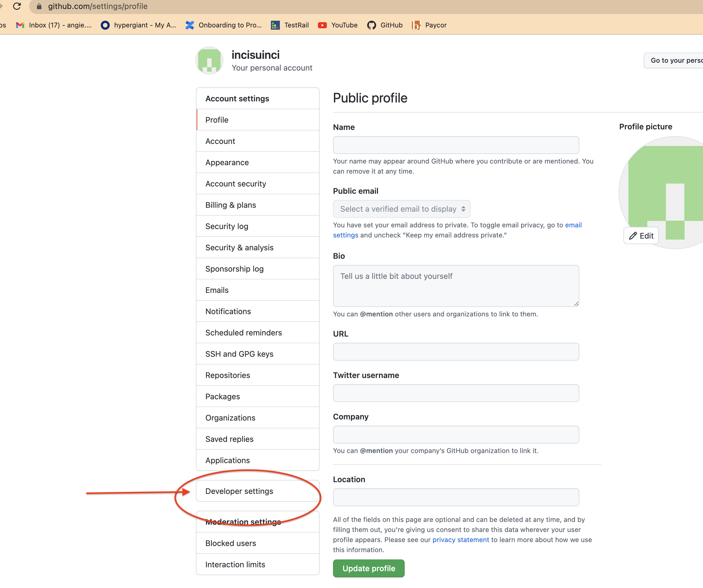Click the Bio text area
The height and width of the screenshot is (588, 703).
tap(456, 286)
